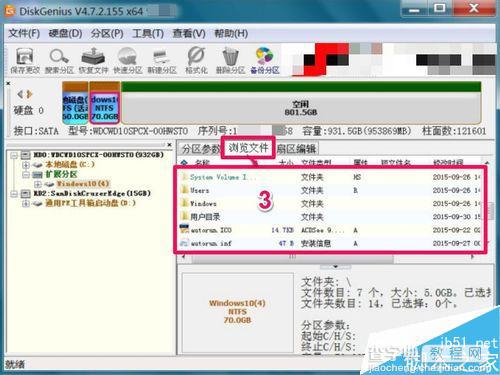500x375 pixels.
Task: Expand the 本地磁盘(C:) tree node
Action: pyautogui.click(x=26, y=165)
